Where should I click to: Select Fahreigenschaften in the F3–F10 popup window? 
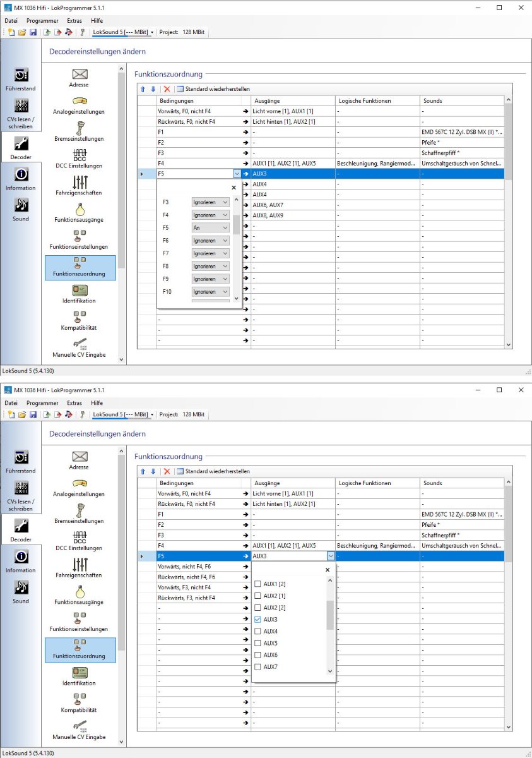click(x=80, y=186)
